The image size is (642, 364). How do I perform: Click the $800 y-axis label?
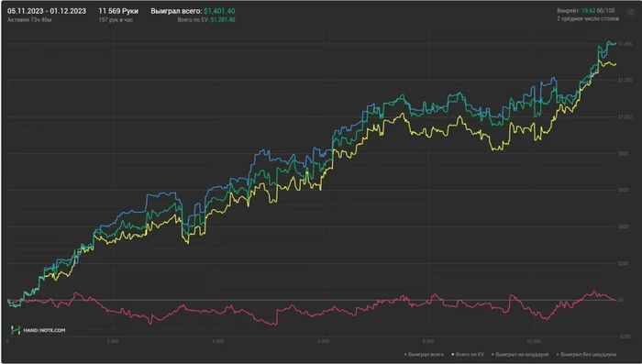[x=623, y=153]
